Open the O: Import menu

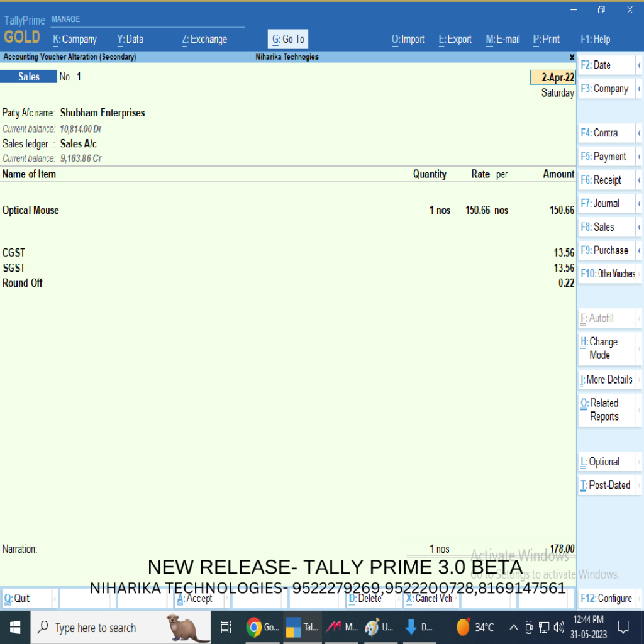[408, 40]
